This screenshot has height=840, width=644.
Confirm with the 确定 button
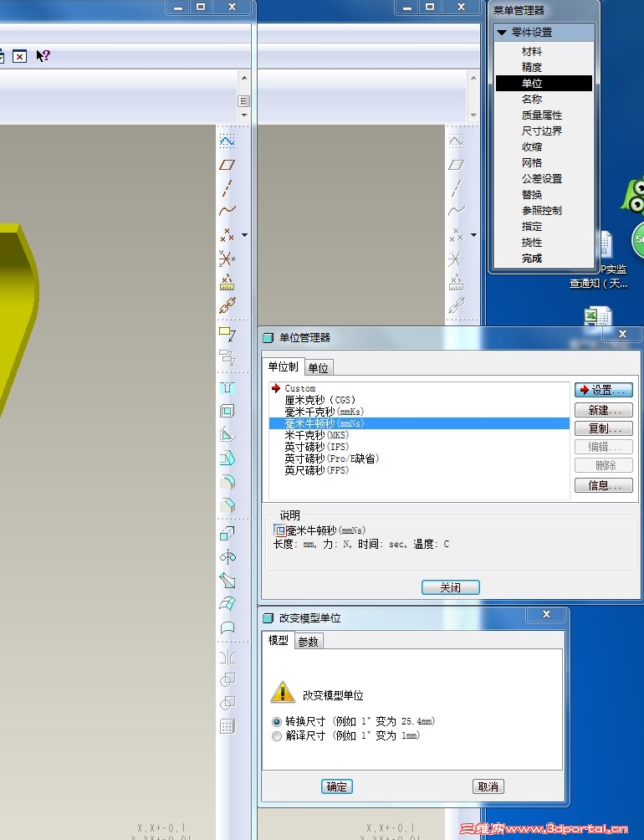[x=337, y=786]
